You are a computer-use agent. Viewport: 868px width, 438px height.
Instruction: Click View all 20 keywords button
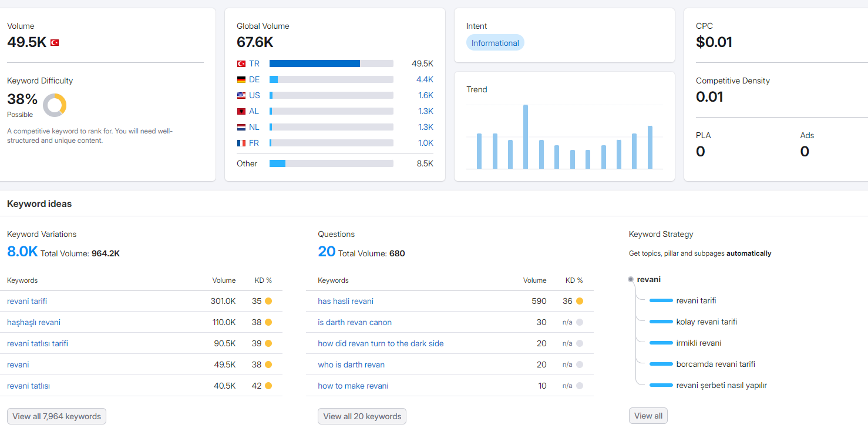click(362, 416)
